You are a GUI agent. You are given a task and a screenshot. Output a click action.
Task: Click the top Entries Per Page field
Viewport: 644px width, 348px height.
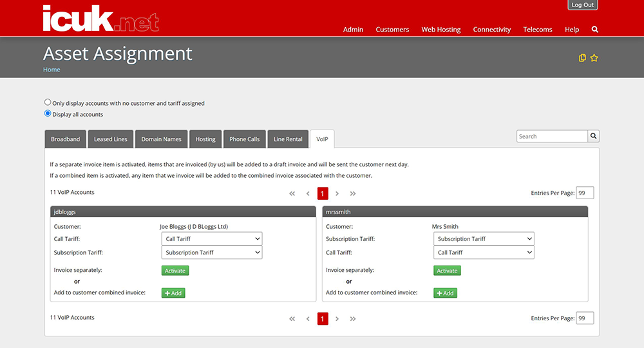pyautogui.click(x=585, y=193)
